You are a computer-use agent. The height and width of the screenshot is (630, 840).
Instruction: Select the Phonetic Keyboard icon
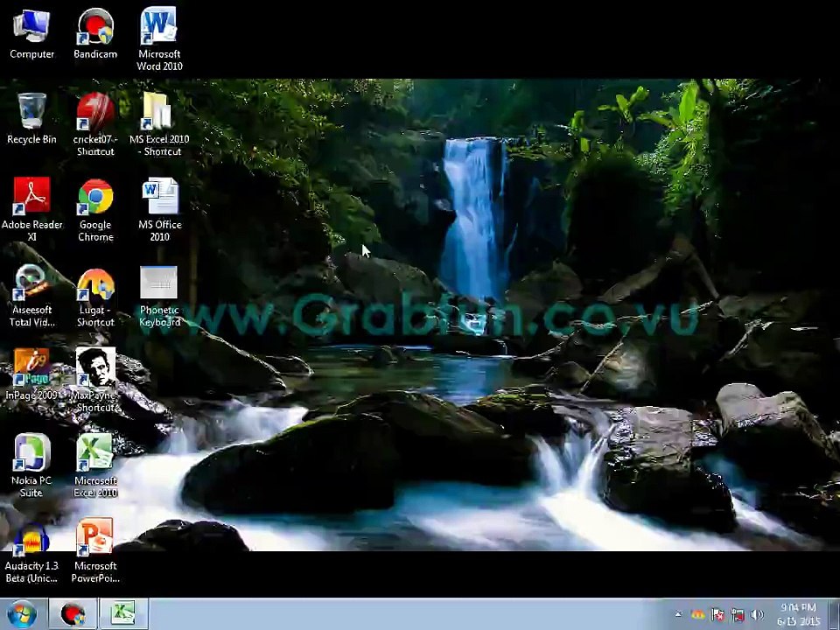pos(159,297)
